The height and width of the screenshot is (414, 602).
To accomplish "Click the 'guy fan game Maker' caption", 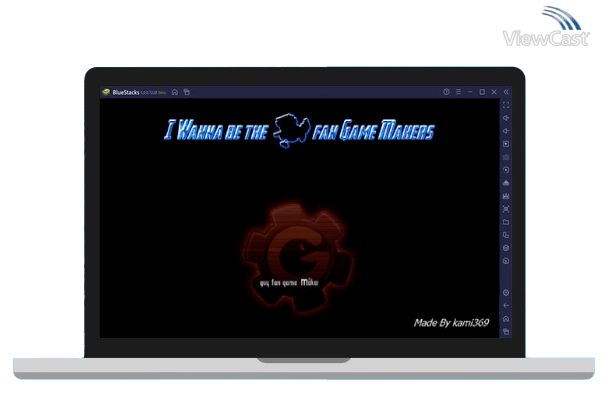I will pyautogui.click(x=289, y=283).
